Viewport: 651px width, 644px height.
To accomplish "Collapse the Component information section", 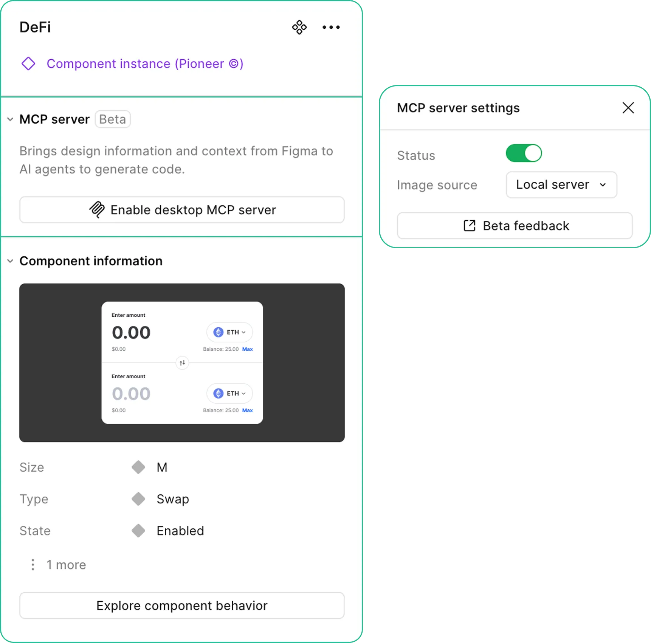I will click(10, 261).
